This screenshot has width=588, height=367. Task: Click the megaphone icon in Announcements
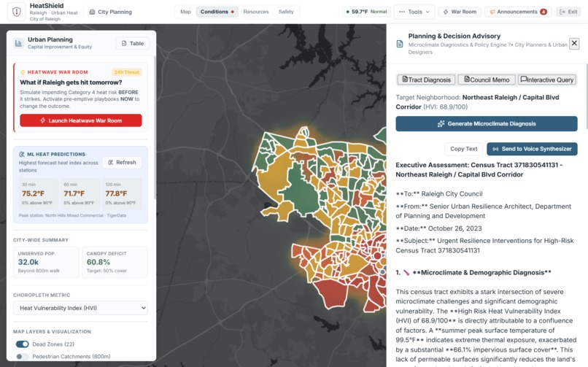coord(492,12)
